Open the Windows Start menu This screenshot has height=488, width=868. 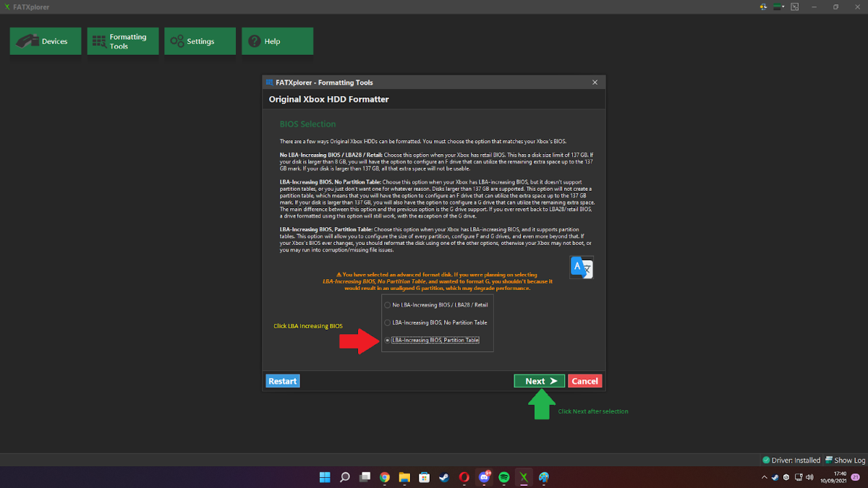(325, 477)
